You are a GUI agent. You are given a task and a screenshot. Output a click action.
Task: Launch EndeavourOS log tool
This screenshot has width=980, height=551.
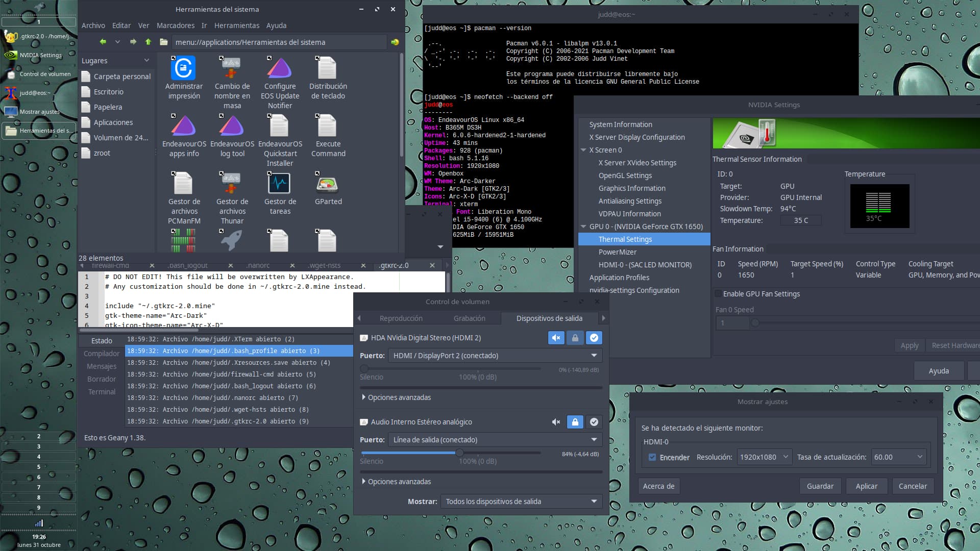point(232,136)
